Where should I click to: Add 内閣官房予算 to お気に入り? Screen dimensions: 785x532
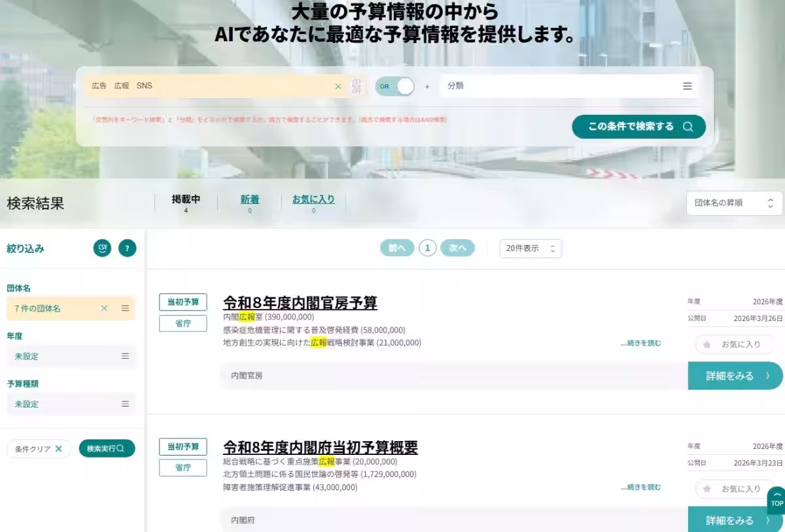pos(735,344)
